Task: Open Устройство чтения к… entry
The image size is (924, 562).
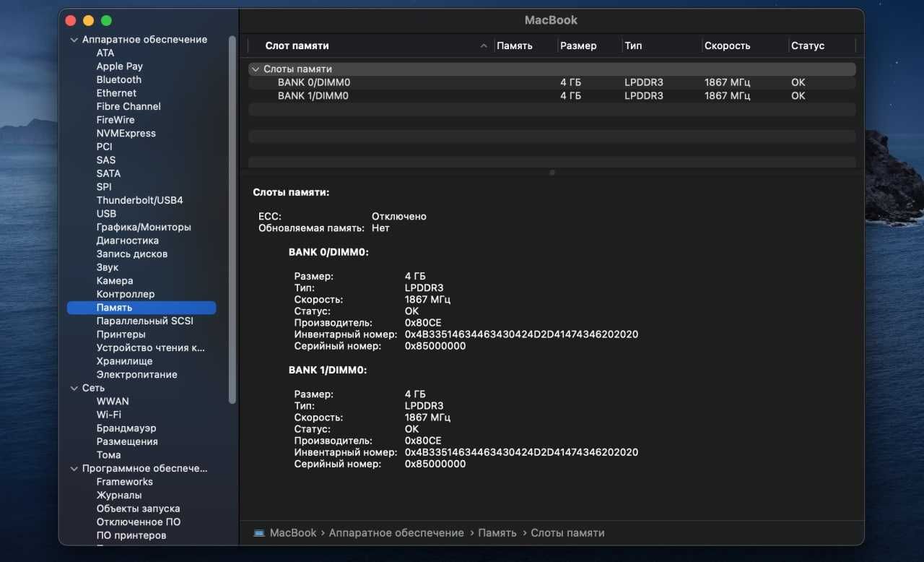Action: 151,347
